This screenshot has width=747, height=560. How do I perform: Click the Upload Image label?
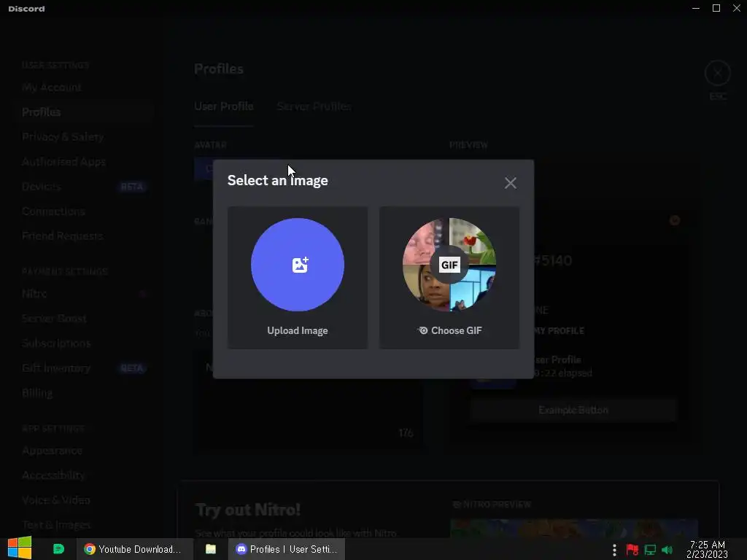[298, 330]
